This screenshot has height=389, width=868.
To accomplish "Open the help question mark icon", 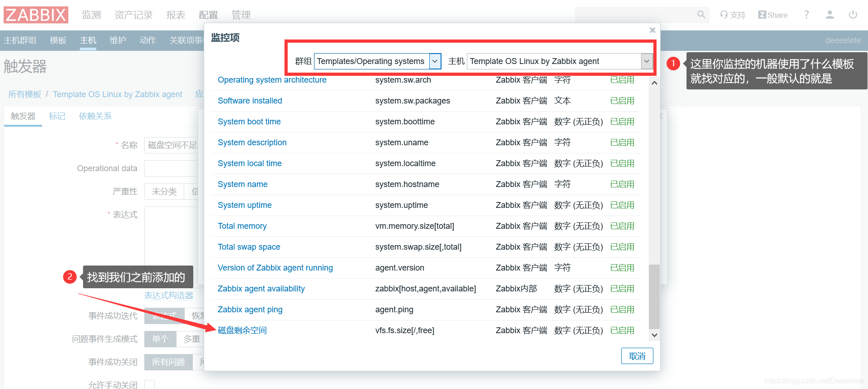I will tap(806, 15).
